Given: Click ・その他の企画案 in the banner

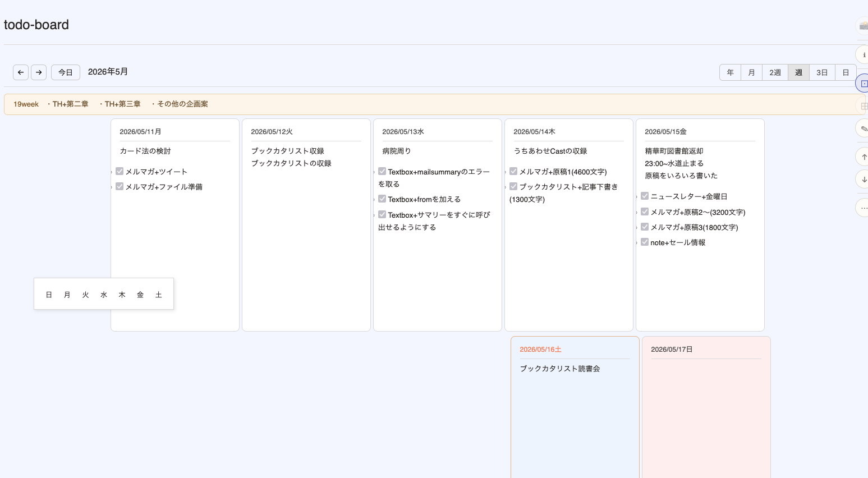Looking at the screenshot, I should click(179, 104).
